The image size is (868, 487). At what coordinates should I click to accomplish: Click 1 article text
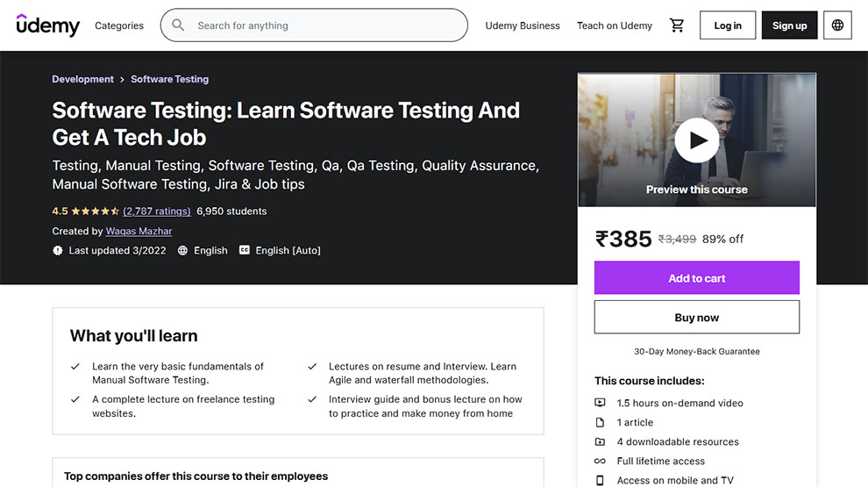(635, 422)
